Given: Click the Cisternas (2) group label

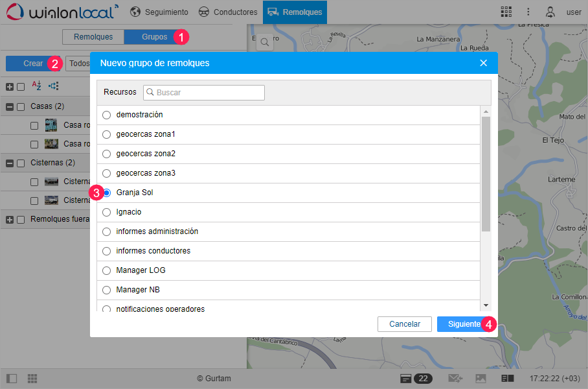Looking at the screenshot, I should [x=52, y=163].
